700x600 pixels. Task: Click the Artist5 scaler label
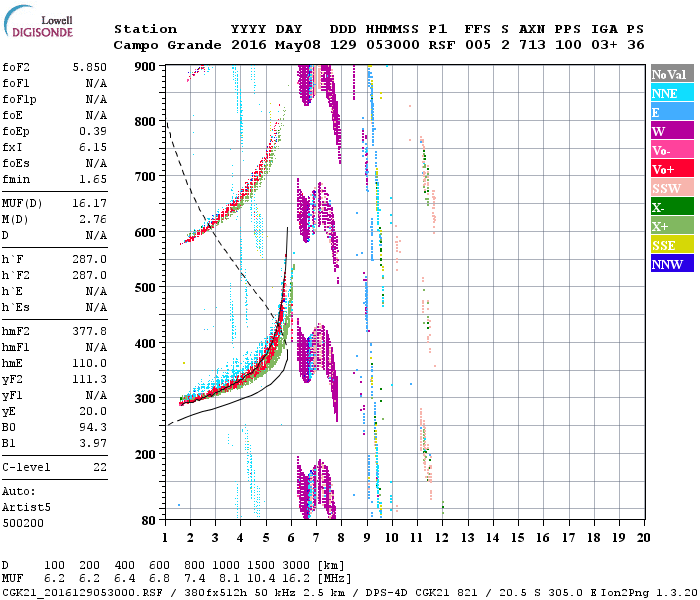pyautogui.click(x=26, y=508)
